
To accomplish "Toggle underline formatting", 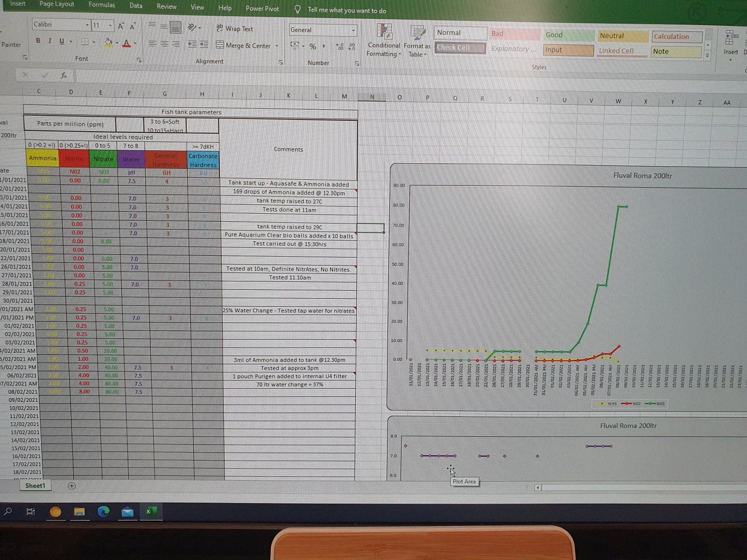I will point(62,41).
